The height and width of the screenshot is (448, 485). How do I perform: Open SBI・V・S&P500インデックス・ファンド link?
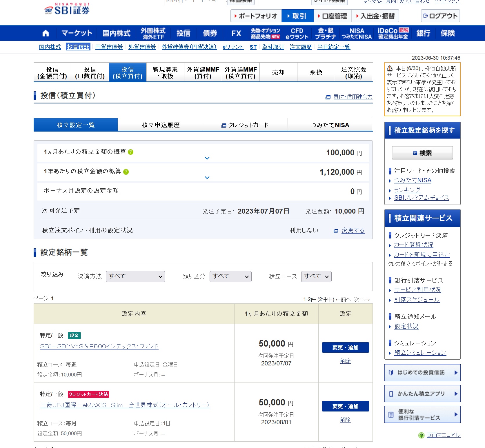(99, 346)
